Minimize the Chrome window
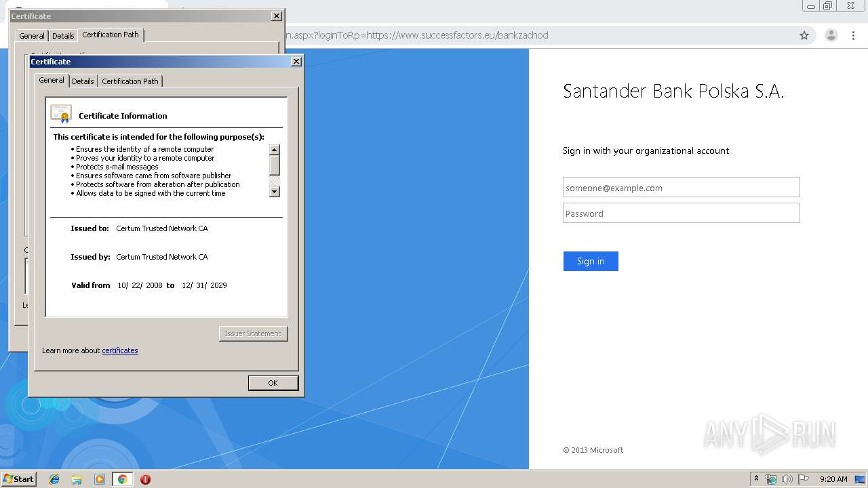This screenshot has height=488, width=868. pos(810,6)
